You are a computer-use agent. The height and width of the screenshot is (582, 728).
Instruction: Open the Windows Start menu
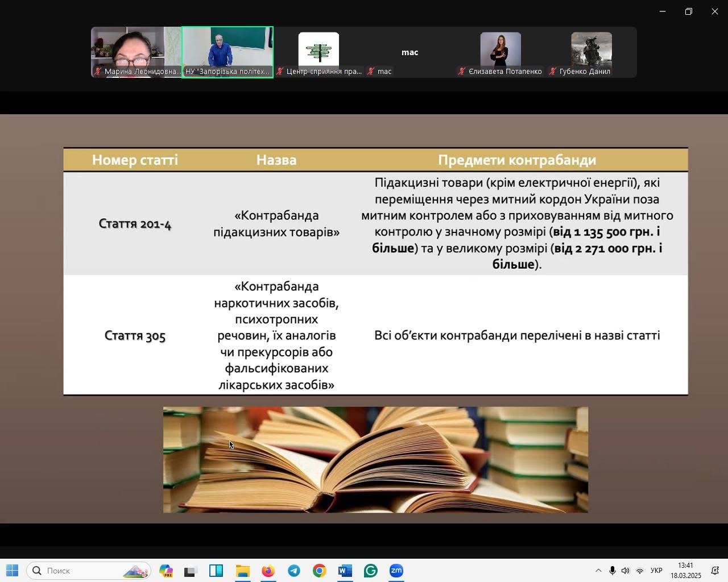[x=12, y=571]
